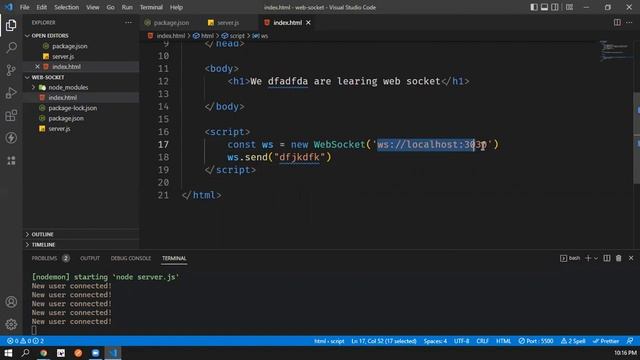Image resolution: width=640 pixels, height=360 pixels.
Task: Switch to the package.json editor tab
Action: pos(171,22)
